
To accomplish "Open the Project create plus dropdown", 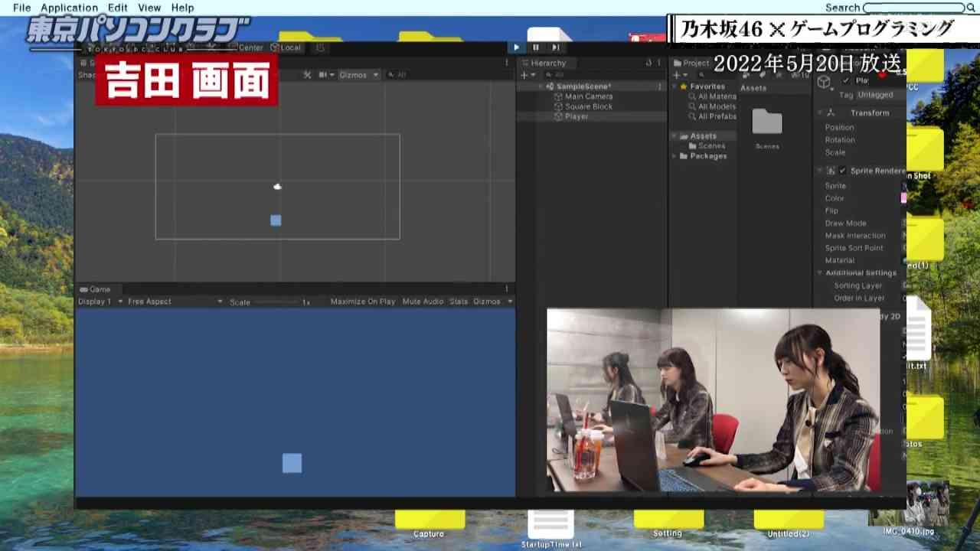I will click(680, 75).
